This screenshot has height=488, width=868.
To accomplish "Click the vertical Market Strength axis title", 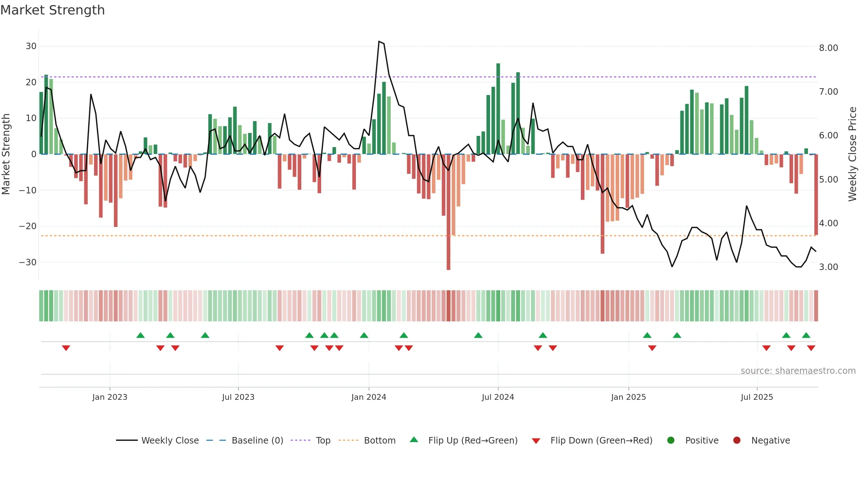I will point(6,154).
